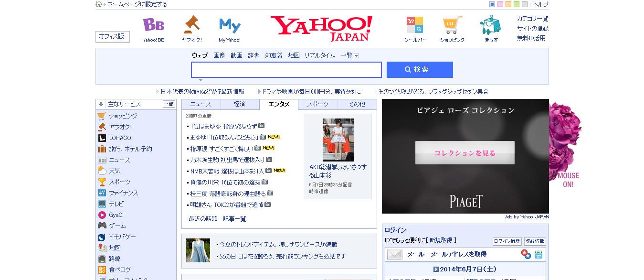Click the Yahoo! JAPAN logo
This screenshot has width=644, height=280.
pos(322,28)
